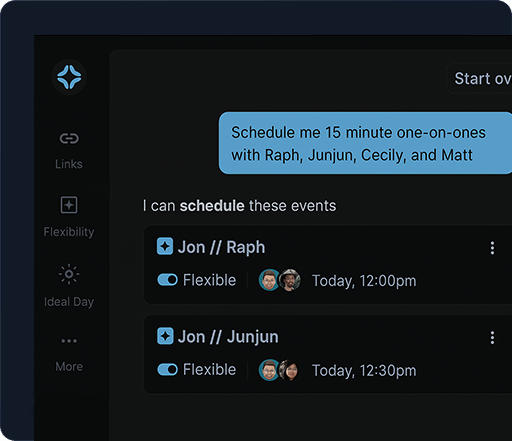Click the blue schedule request message bubble
Viewport: 512px width, 441px height.
pyautogui.click(x=365, y=143)
